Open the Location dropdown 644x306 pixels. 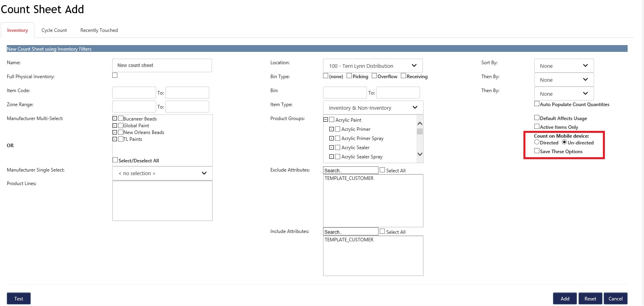pyautogui.click(x=373, y=66)
